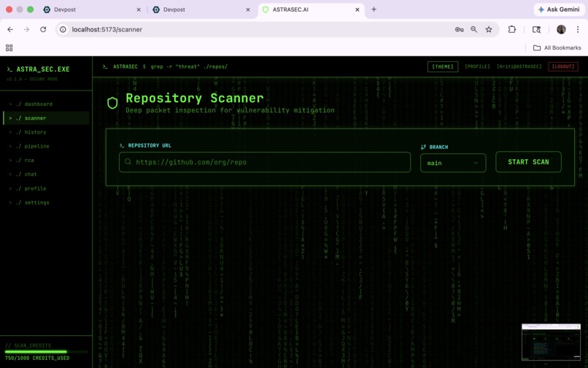The height and width of the screenshot is (368, 588).
Task: Click the browser forward arrow
Action: tap(26, 29)
